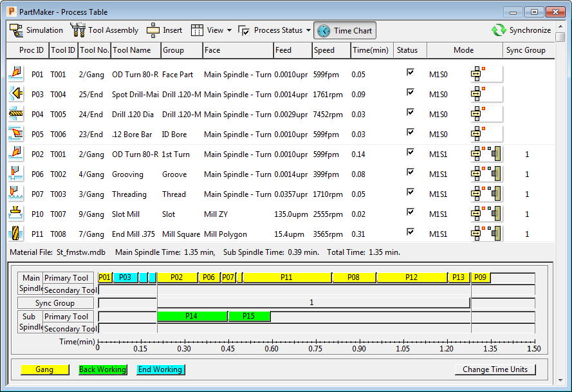Image resolution: width=572 pixels, height=392 pixels.
Task: Toggle status checkbox for P04
Action: [x=411, y=112]
